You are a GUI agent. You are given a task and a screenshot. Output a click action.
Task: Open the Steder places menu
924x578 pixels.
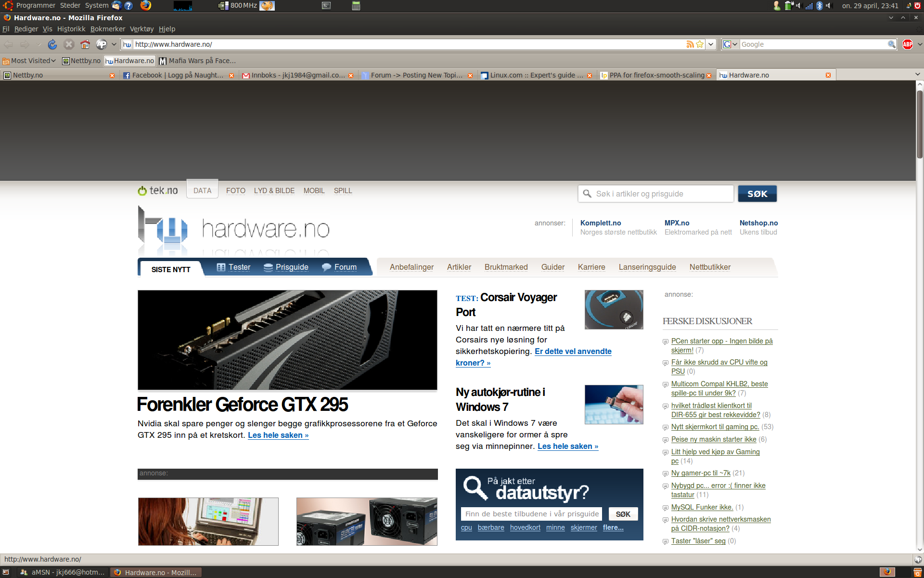(x=70, y=5)
